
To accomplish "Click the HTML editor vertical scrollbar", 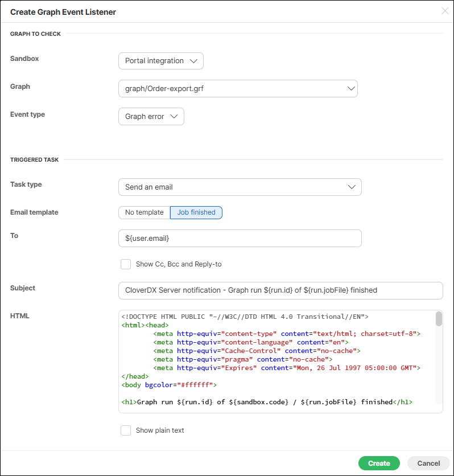I will 439,319.
